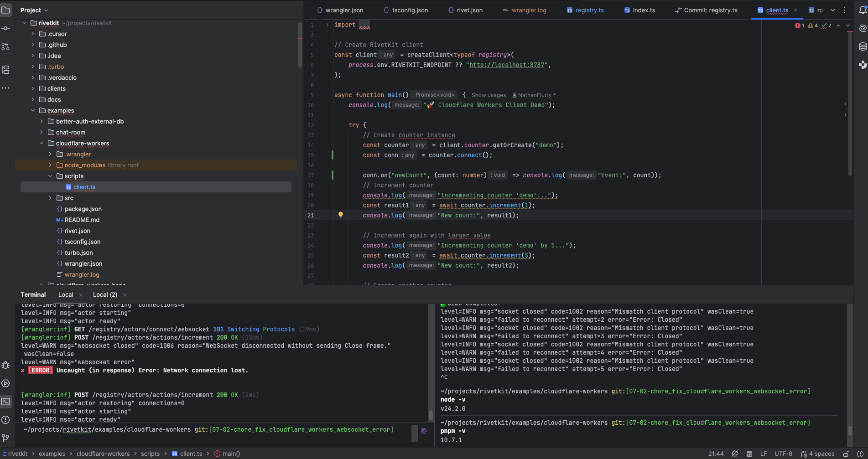Expand the src folder in project tree

[50, 198]
